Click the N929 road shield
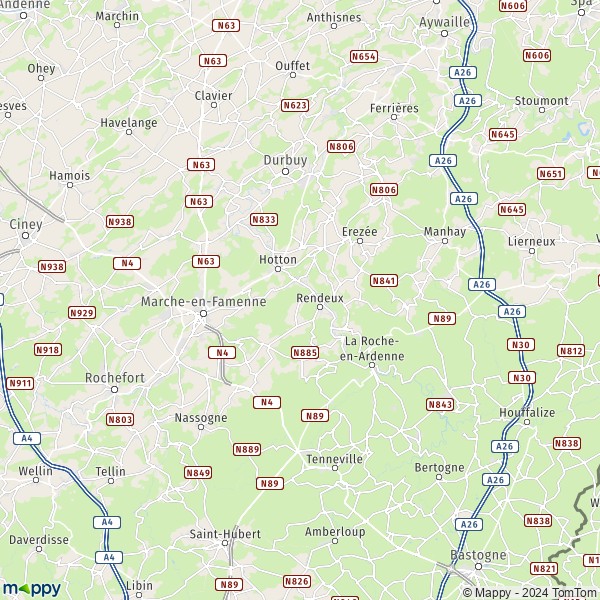This screenshot has height=600, width=600. point(82,313)
